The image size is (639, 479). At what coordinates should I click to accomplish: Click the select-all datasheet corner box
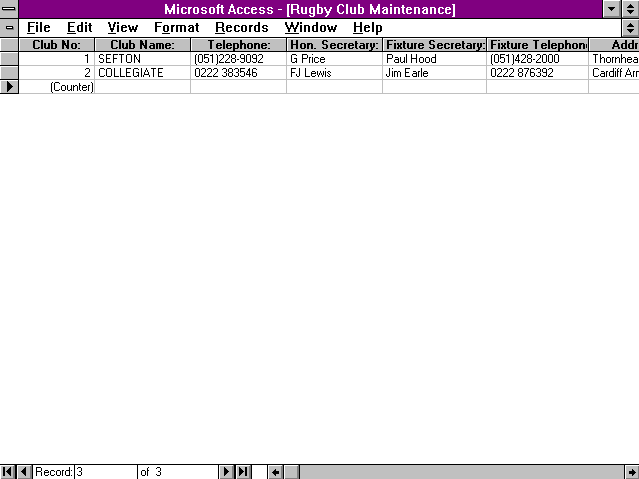[9, 45]
